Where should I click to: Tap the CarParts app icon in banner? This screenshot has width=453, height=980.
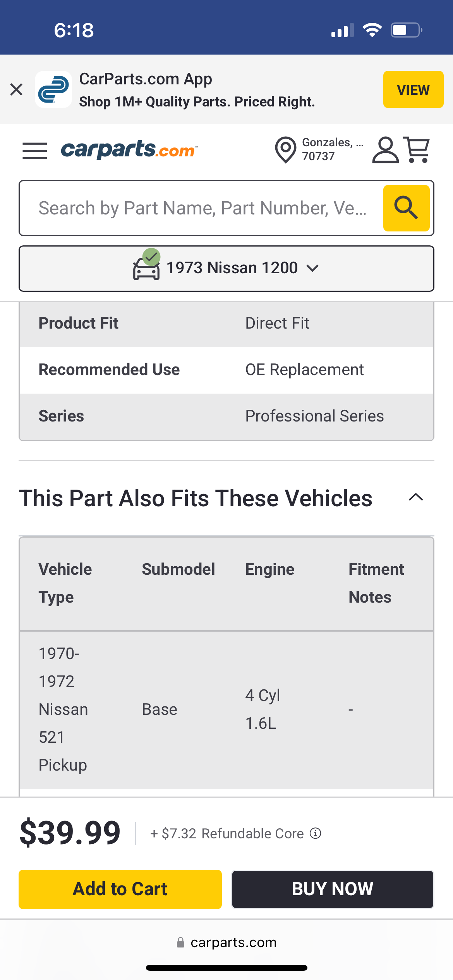coord(53,89)
